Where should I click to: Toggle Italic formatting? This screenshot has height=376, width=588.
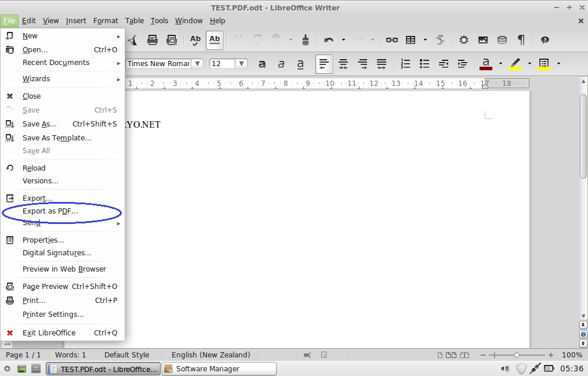tap(281, 64)
